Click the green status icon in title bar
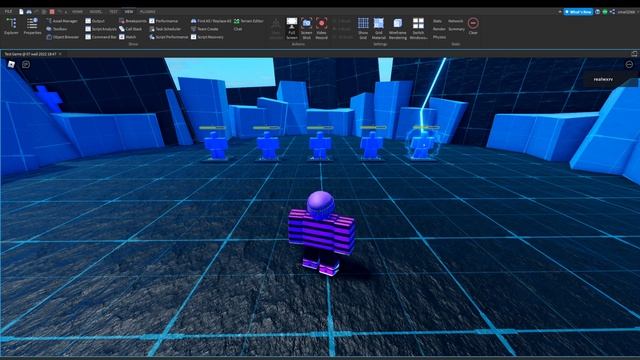 click(605, 12)
